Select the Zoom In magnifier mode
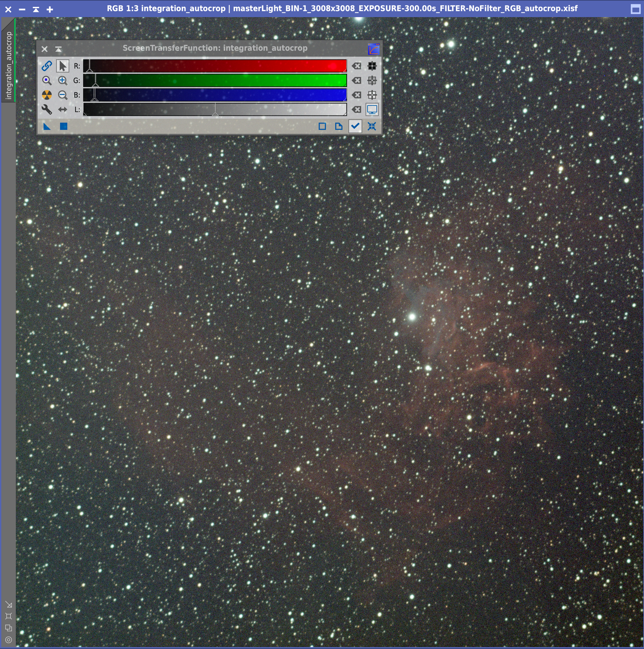The image size is (644, 649). (63, 80)
